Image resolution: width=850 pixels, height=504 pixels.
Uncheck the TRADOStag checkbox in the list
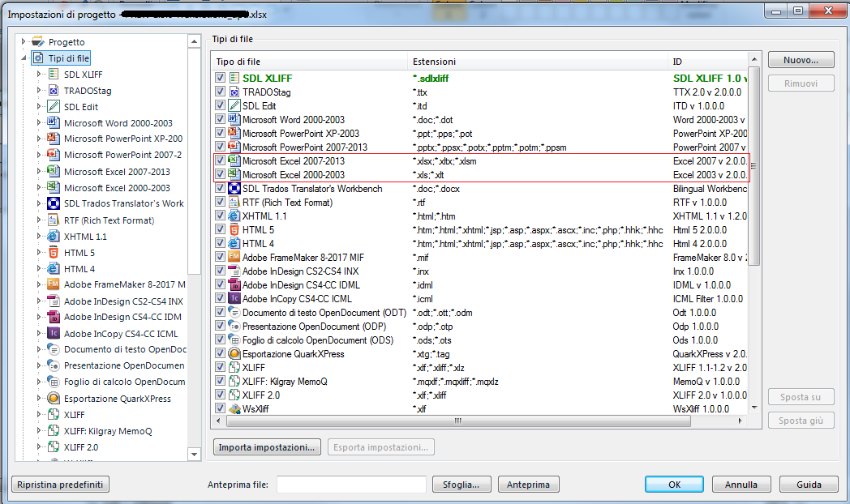(x=220, y=92)
